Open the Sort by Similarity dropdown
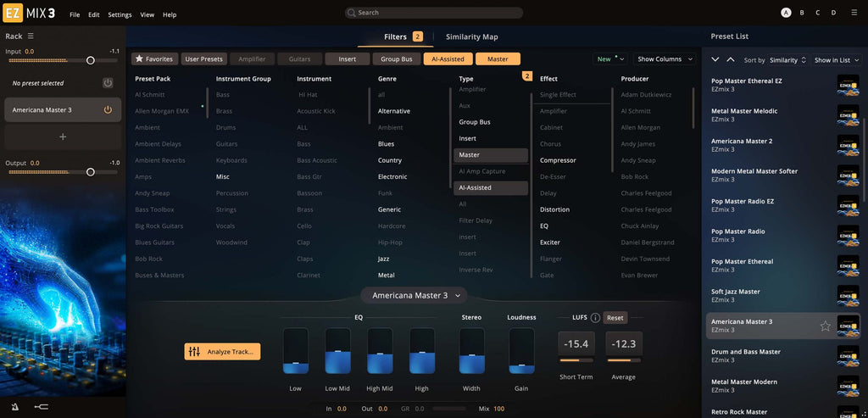Viewport: 868px width, 418px height. click(788, 60)
